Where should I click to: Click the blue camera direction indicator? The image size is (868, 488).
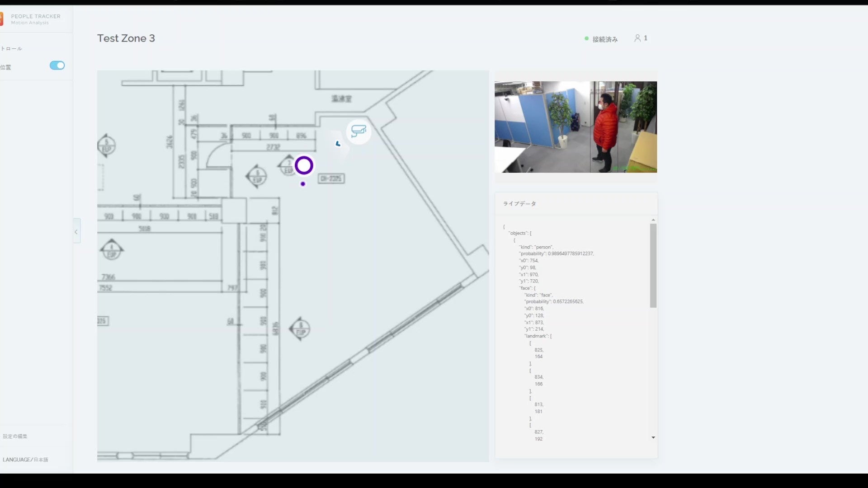click(338, 144)
